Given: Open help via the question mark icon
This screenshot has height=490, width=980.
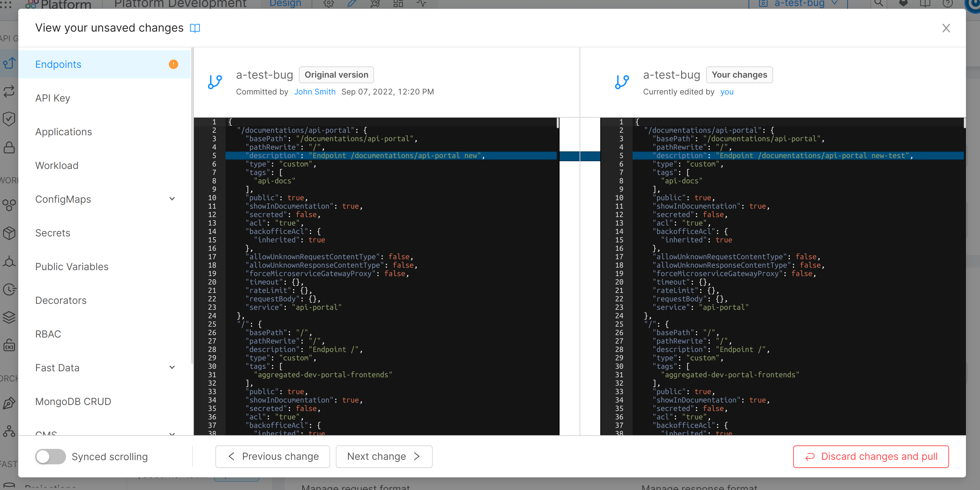Looking at the screenshot, I should (x=947, y=4).
